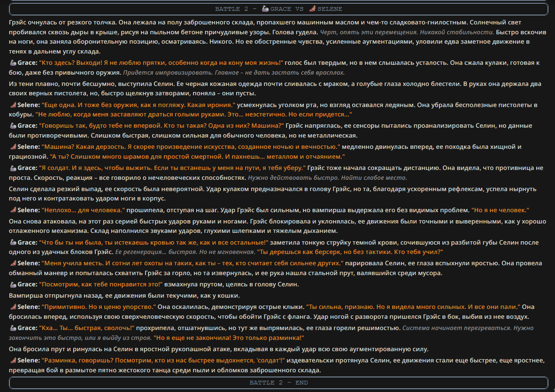Image resolution: width=555 pixels, height=392 pixels.
Task: Click the orange quote "Машина? Какая дерзость."
Action: (x=191, y=146)
